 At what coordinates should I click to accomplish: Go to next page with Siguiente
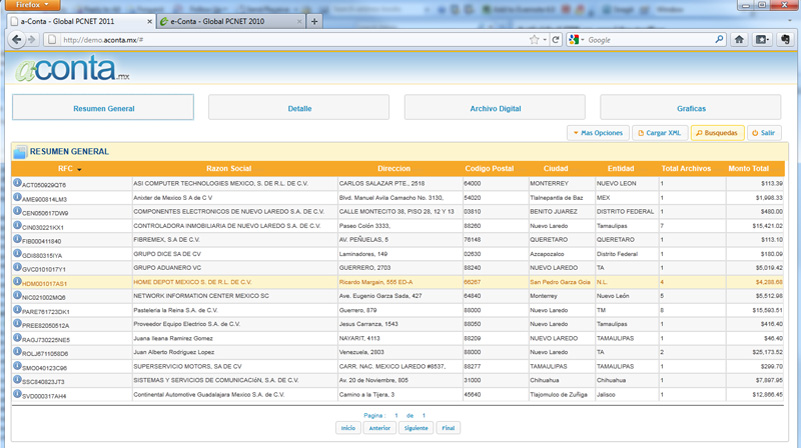(416, 428)
